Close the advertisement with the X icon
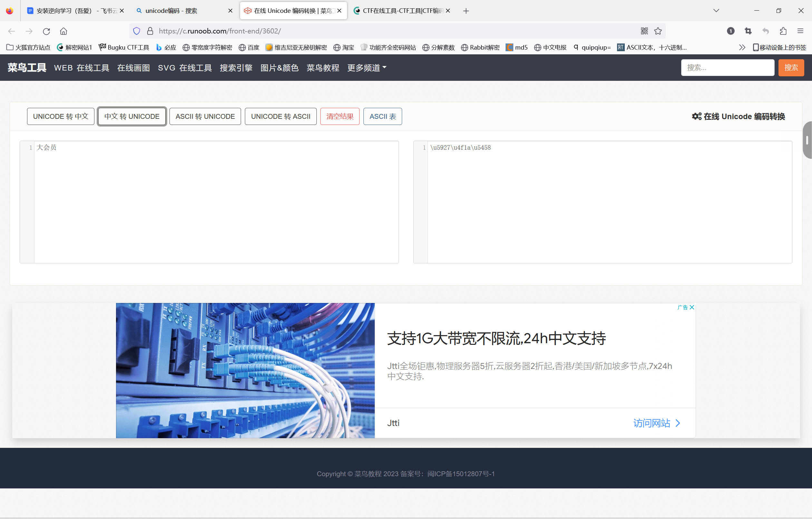The width and height of the screenshot is (812, 519). tap(692, 307)
